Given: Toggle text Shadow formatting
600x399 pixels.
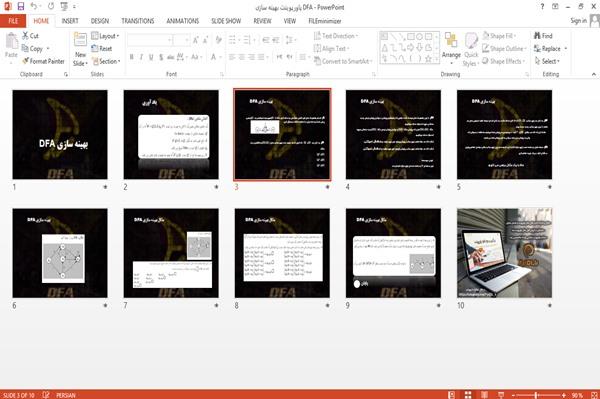Looking at the screenshot, I should click(x=161, y=57).
